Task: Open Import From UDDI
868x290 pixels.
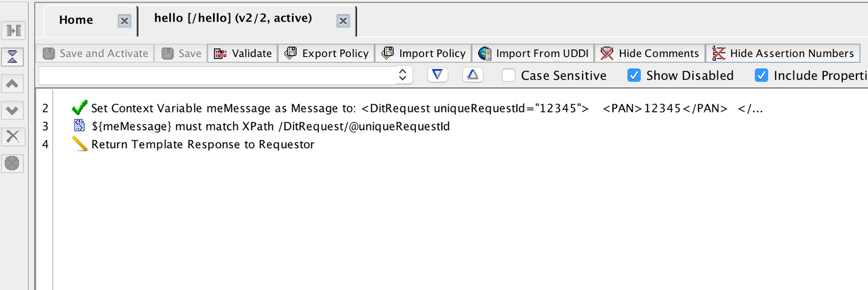Action: (x=533, y=53)
